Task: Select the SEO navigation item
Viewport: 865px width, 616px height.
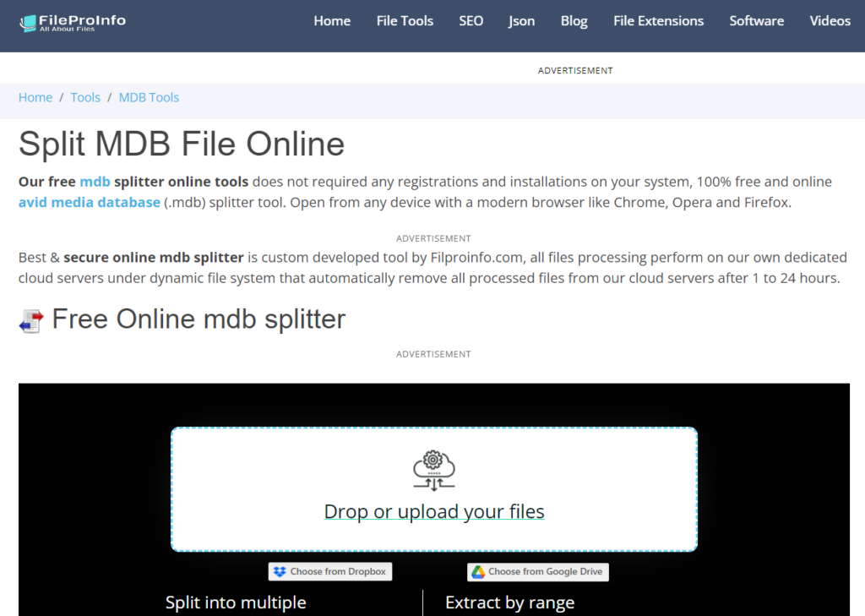Action: (471, 21)
